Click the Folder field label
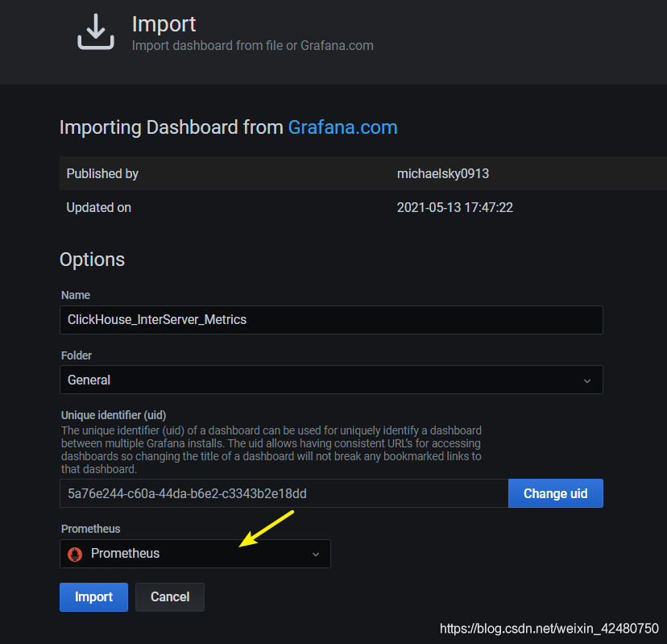Screen dimensions: 667x644 (x=77, y=355)
